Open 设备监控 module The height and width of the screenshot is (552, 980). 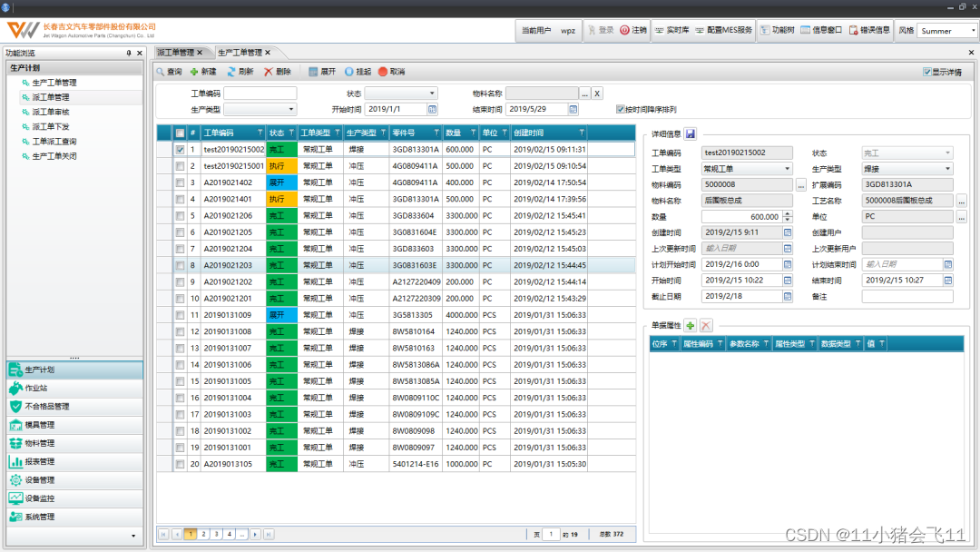point(74,498)
